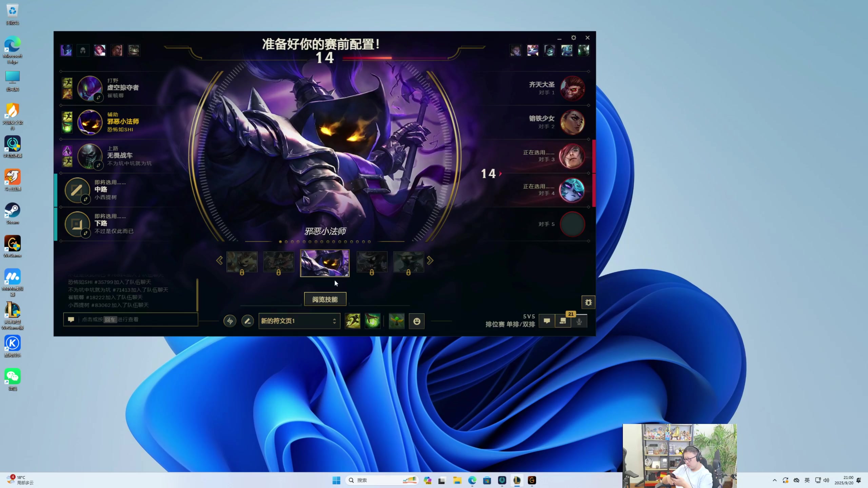Click the swap icon on 中路 slot

85,199
